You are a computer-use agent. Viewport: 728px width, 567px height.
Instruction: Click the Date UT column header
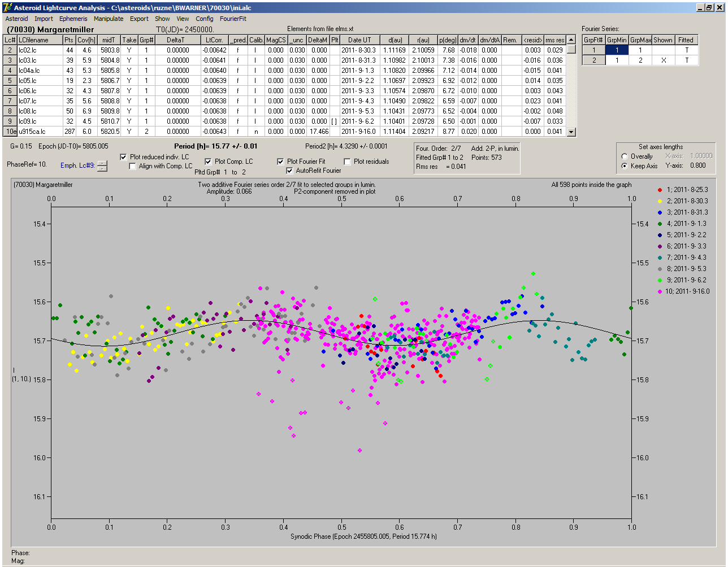[359, 40]
